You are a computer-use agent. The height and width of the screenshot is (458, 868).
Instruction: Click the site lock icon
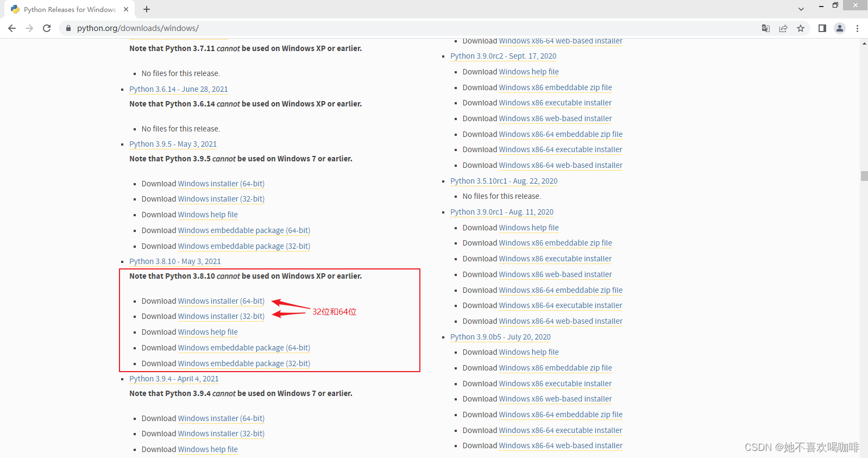(x=68, y=28)
